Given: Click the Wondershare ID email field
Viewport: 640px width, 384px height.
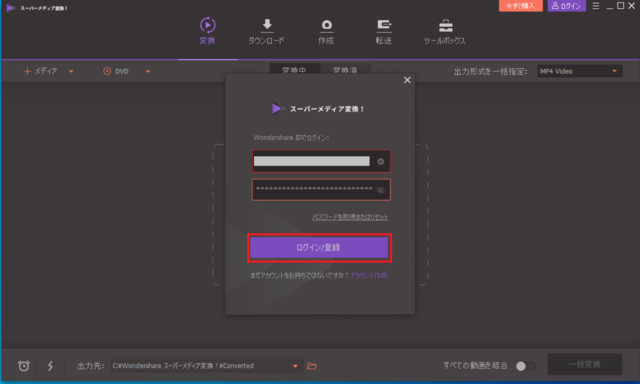Looking at the screenshot, I should click(321, 161).
